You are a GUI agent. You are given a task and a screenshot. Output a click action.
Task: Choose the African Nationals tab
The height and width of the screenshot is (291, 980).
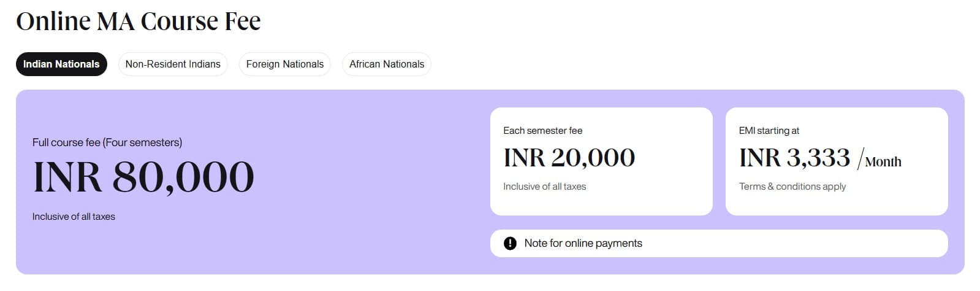click(387, 64)
